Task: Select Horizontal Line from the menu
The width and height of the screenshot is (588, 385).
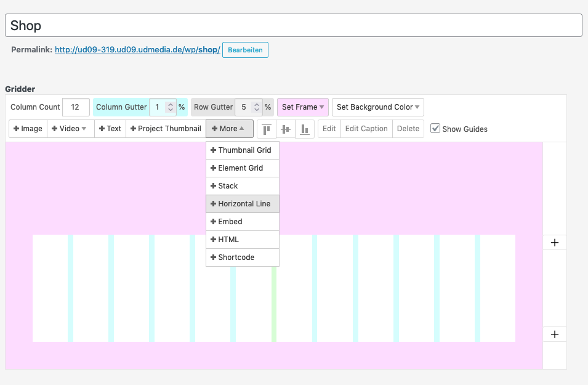Action: point(243,204)
